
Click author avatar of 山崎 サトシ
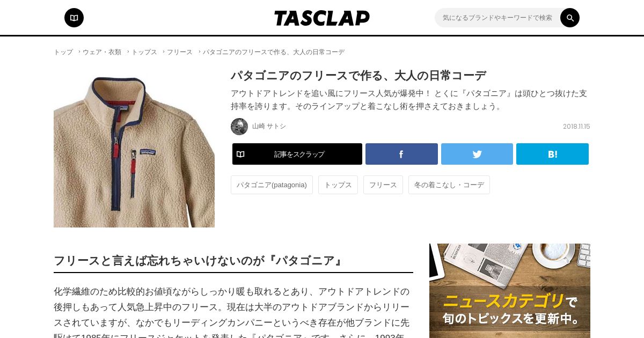239,127
